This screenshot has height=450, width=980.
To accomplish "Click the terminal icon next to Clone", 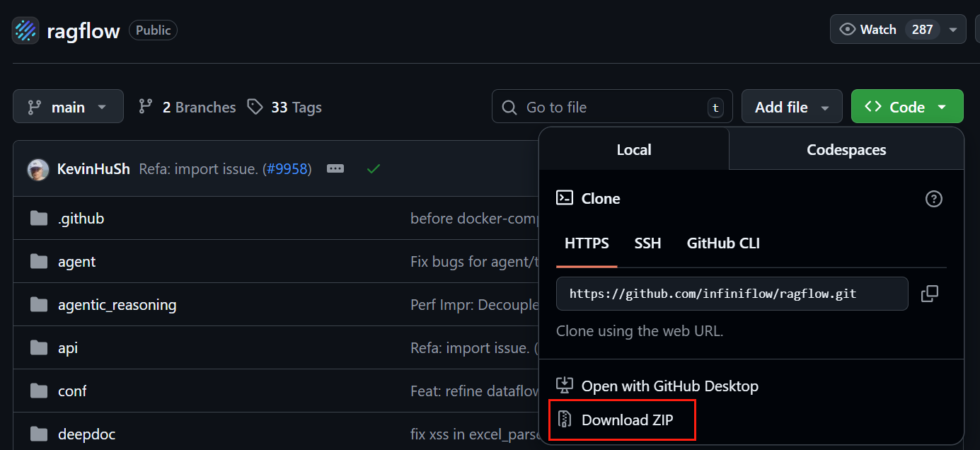I will (565, 198).
